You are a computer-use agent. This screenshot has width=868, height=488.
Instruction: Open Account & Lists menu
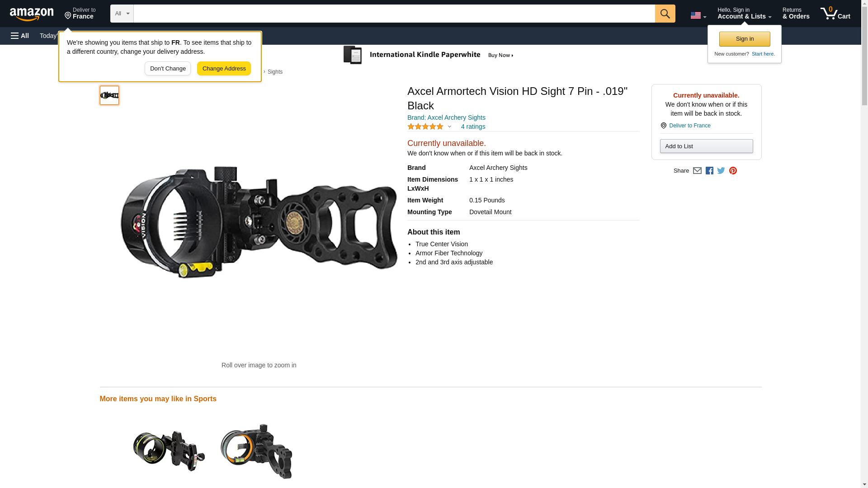pyautogui.click(x=744, y=14)
